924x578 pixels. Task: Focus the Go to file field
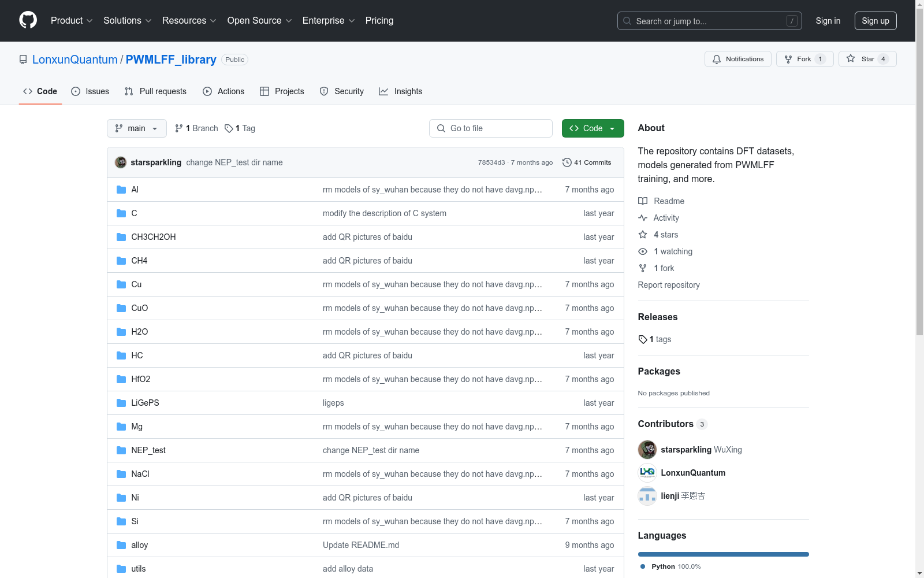click(491, 128)
